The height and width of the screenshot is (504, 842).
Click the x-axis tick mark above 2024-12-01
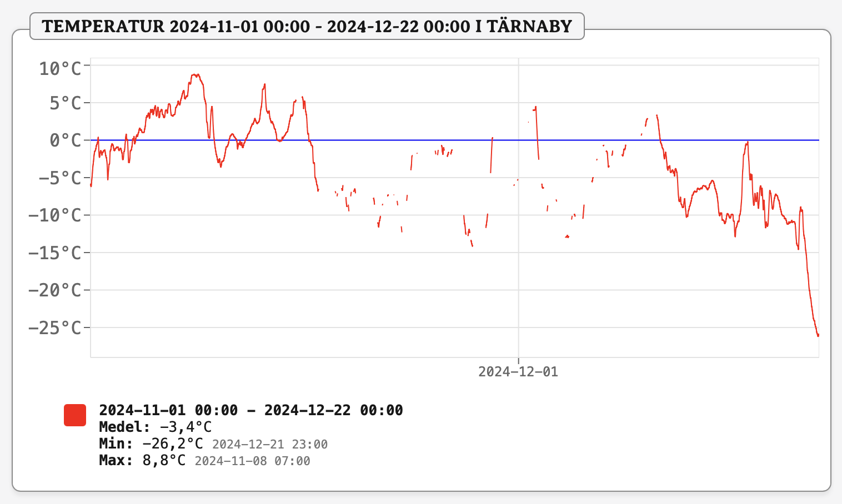tap(518, 360)
